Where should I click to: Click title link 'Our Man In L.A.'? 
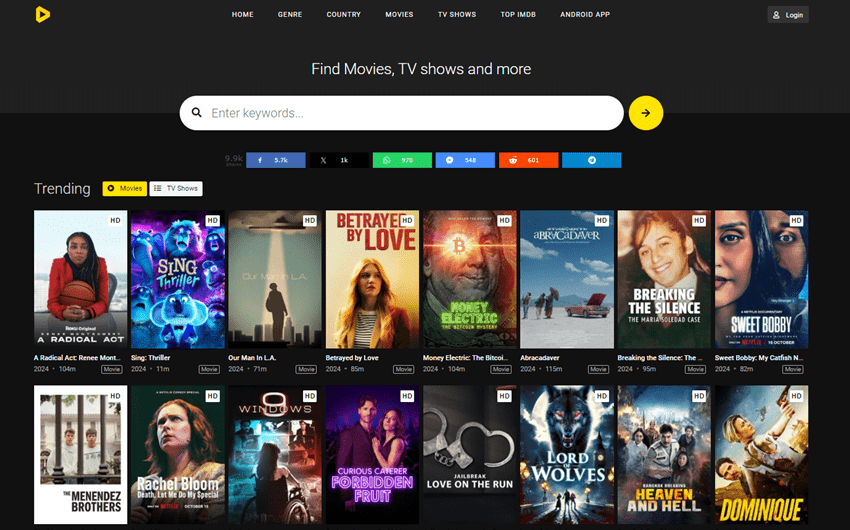[x=252, y=358]
